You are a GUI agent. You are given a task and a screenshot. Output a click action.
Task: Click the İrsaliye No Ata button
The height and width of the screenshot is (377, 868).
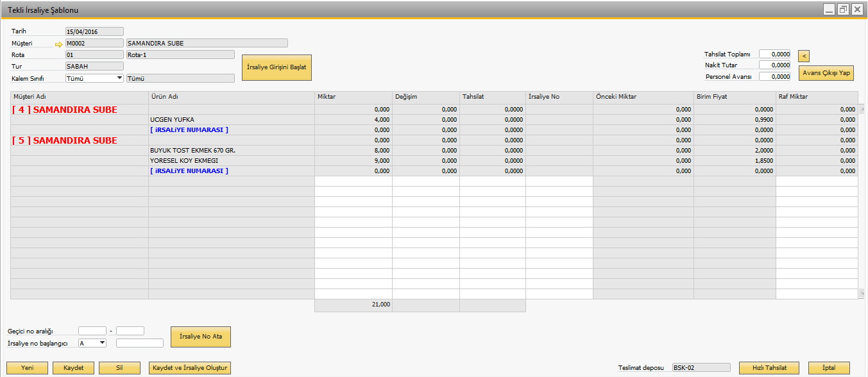tap(200, 337)
